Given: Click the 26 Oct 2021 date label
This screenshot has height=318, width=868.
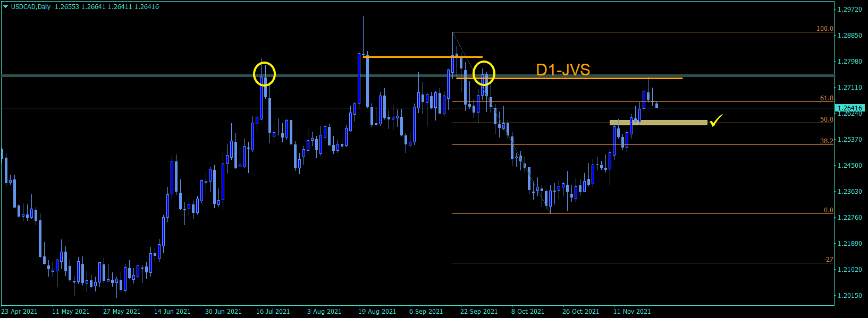Looking at the screenshot, I should (x=581, y=312).
